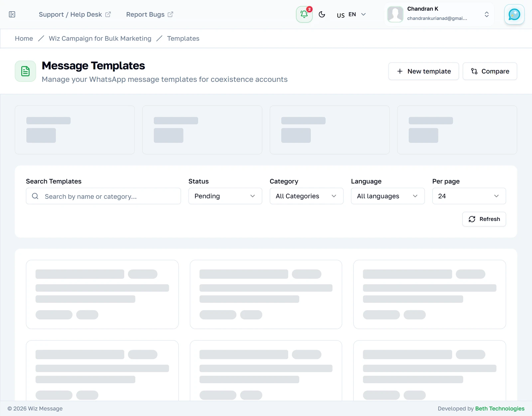The width and height of the screenshot is (532, 416).
Task: Open the Status dropdown showing Pending
Action: pos(225,196)
